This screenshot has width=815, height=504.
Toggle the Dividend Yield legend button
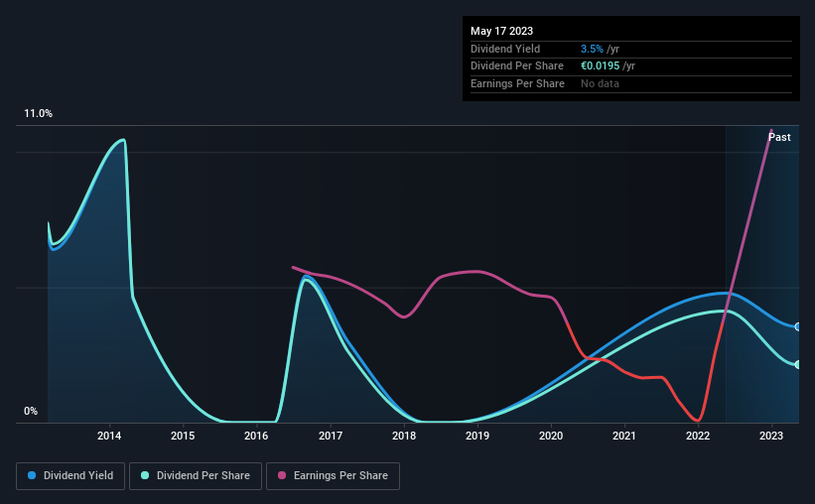point(70,476)
